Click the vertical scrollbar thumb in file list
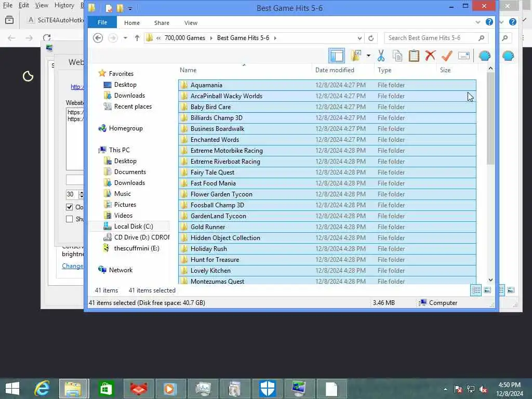The image size is (532, 399). point(490,119)
